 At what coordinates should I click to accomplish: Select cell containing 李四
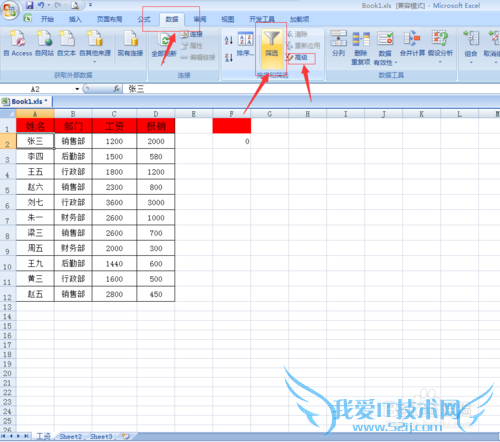35,157
